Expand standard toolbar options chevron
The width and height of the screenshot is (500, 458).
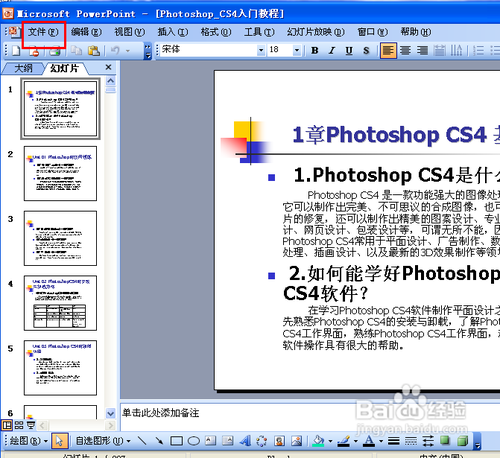click(x=148, y=51)
